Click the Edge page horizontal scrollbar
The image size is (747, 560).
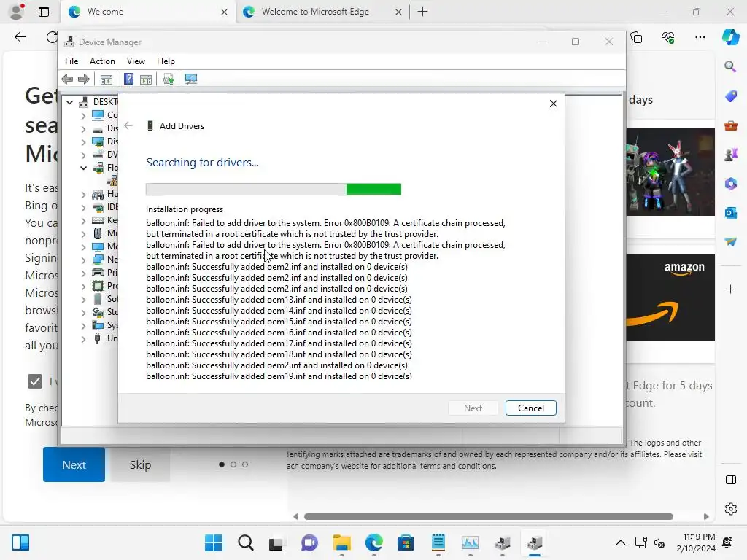(488, 517)
